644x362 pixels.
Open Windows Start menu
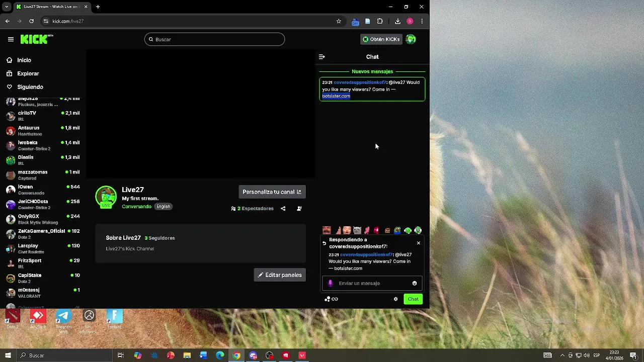click(x=8, y=355)
